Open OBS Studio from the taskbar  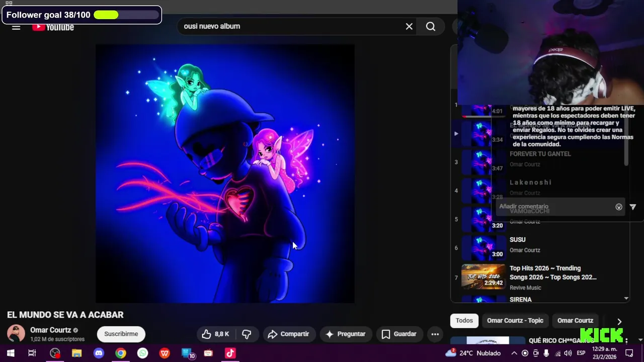55,353
